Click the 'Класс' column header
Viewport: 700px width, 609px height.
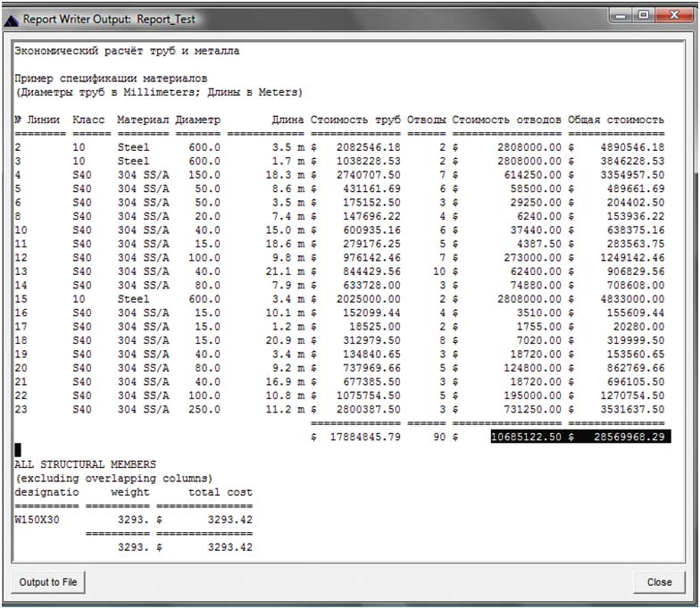89,120
